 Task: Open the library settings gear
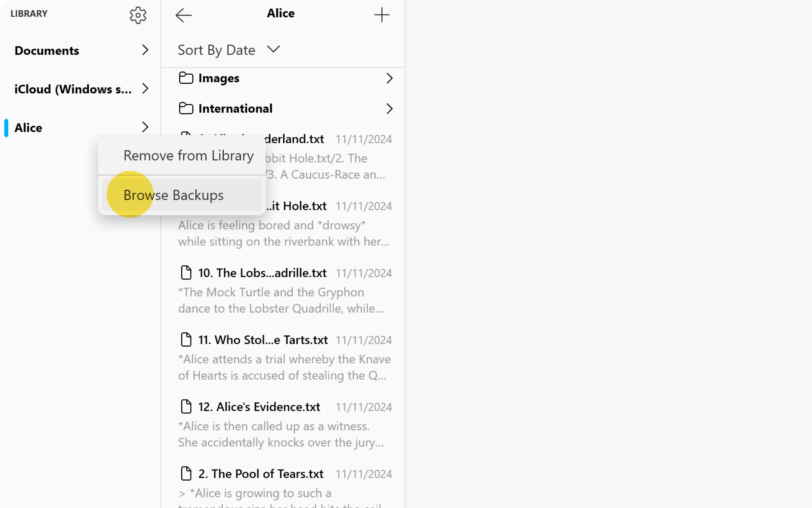(x=138, y=15)
